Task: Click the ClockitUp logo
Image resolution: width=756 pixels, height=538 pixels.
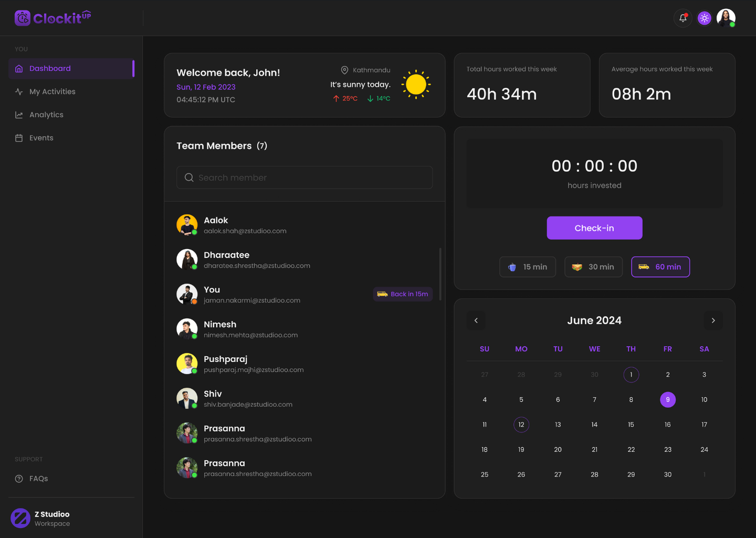Action: (x=53, y=18)
